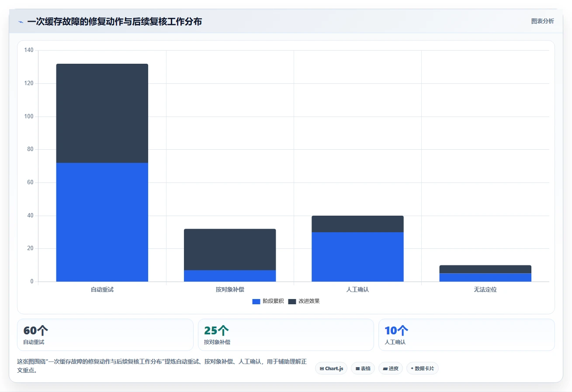Toggle the 改进效果 legend item
Screen dimensions: 572x392
pos(304,301)
